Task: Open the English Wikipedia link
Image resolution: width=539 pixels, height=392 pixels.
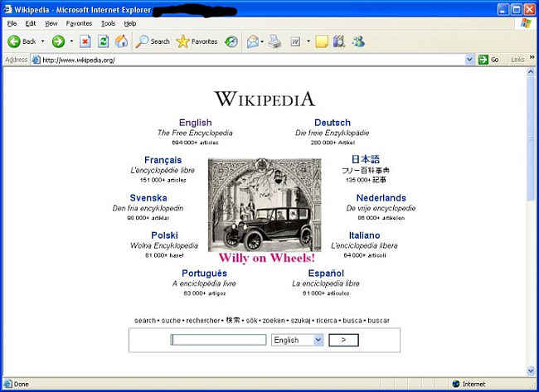Action: [195, 123]
